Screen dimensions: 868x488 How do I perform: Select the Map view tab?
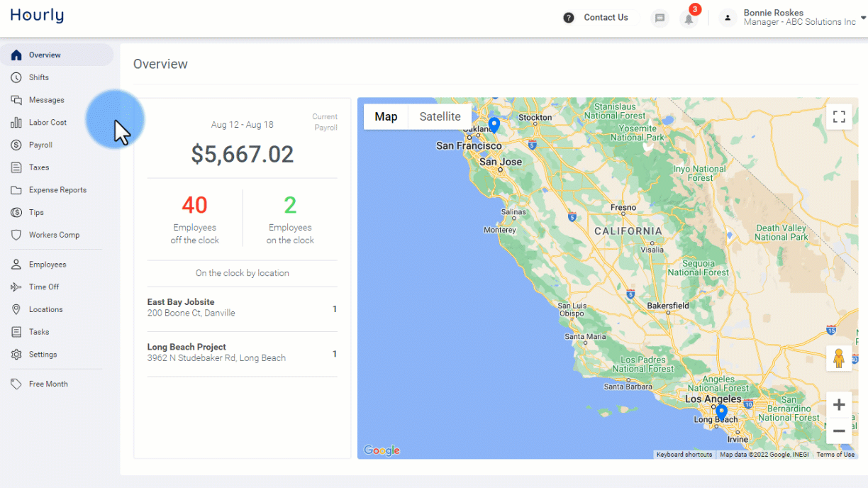pyautogui.click(x=386, y=117)
